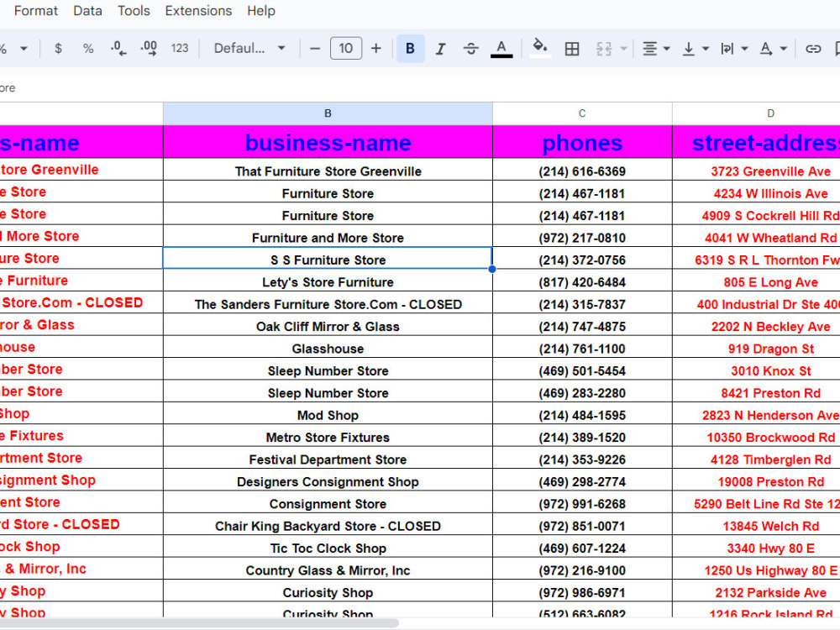Open the Tools menu

click(x=134, y=11)
